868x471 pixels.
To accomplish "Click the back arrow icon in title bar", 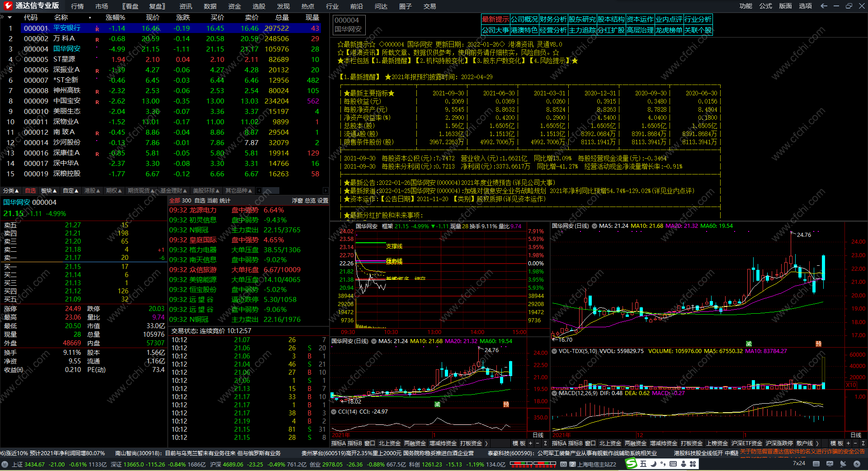I will [824, 6].
